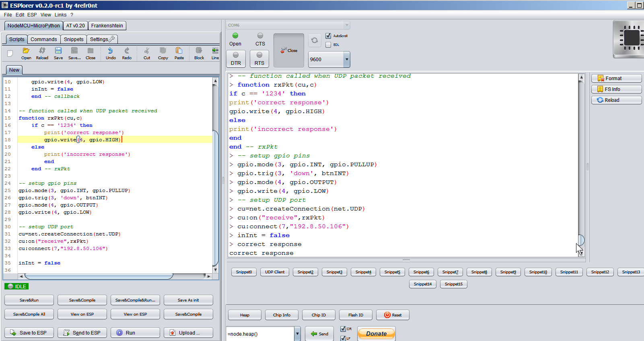This screenshot has height=341, width=644.
Task: Open the Links menu
Action: (x=61, y=15)
